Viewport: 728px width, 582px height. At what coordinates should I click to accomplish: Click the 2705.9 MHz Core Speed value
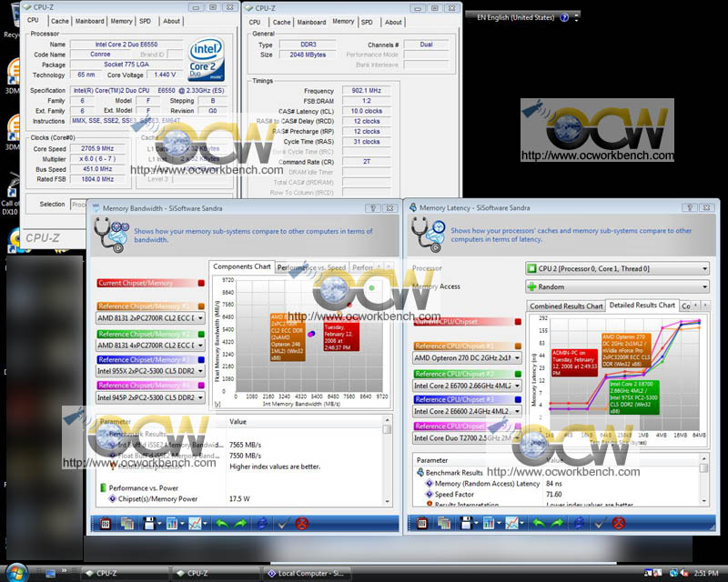pyautogui.click(x=97, y=148)
